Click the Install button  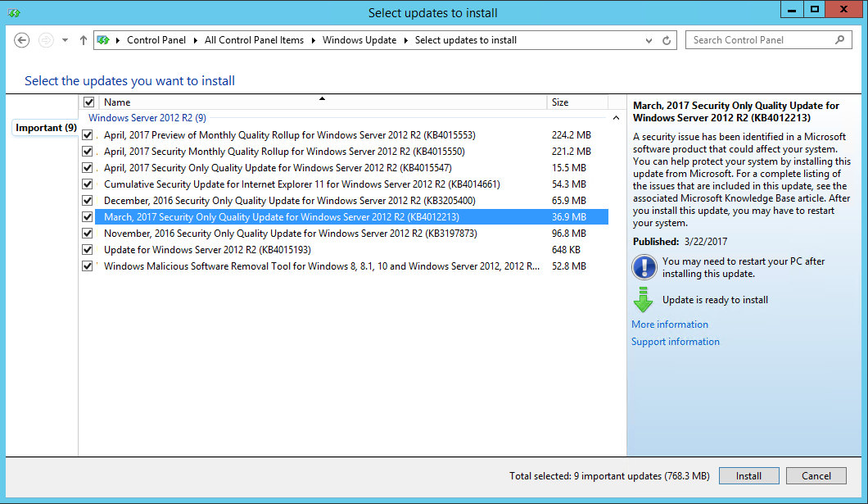pyautogui.click(x=749, y=476)
